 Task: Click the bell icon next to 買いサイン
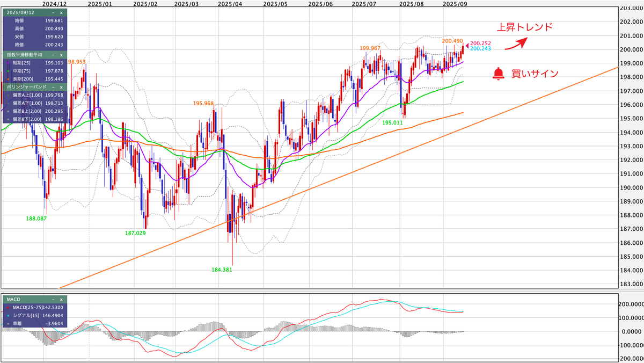pyautogui.click(x=499, y=74)
